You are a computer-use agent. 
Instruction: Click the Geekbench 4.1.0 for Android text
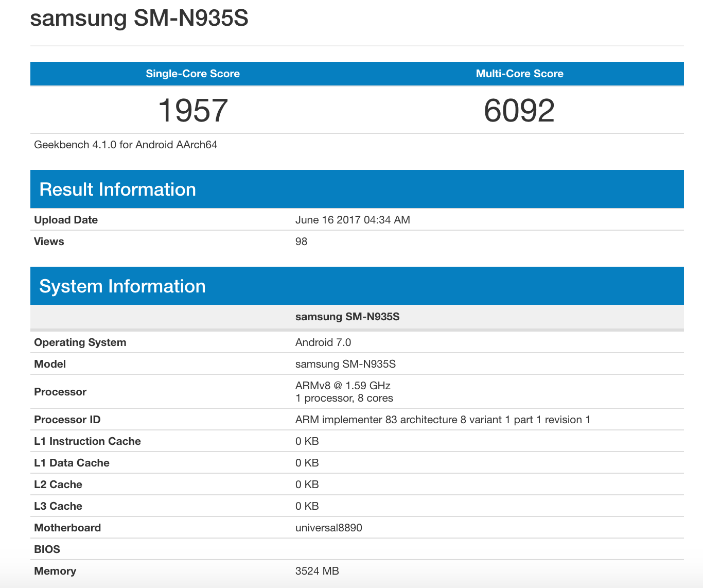[x=126, y=145]
